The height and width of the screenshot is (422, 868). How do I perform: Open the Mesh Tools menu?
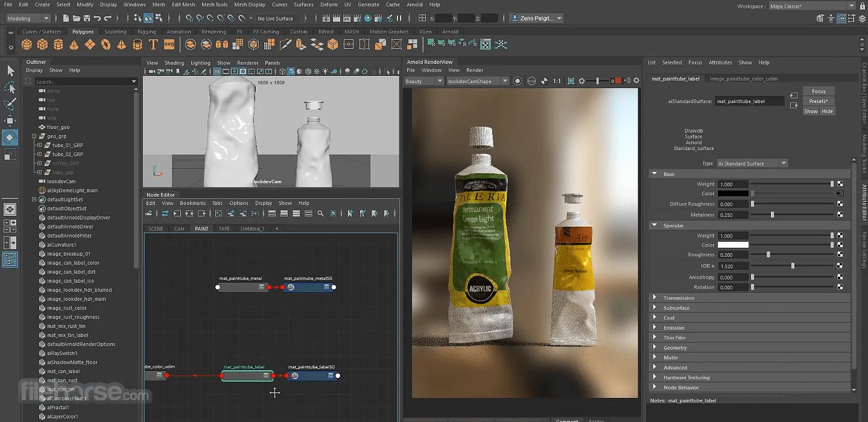[x=214, y=5]
